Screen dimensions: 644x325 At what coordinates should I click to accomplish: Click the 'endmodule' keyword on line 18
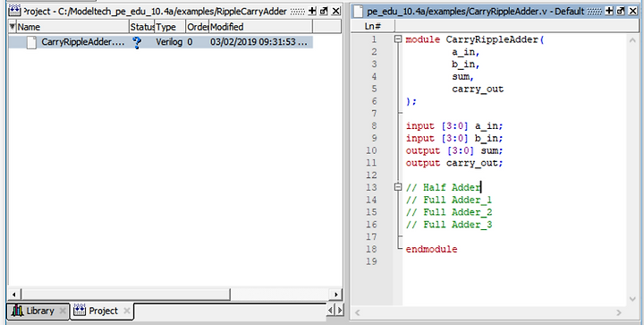coord(432,250)
